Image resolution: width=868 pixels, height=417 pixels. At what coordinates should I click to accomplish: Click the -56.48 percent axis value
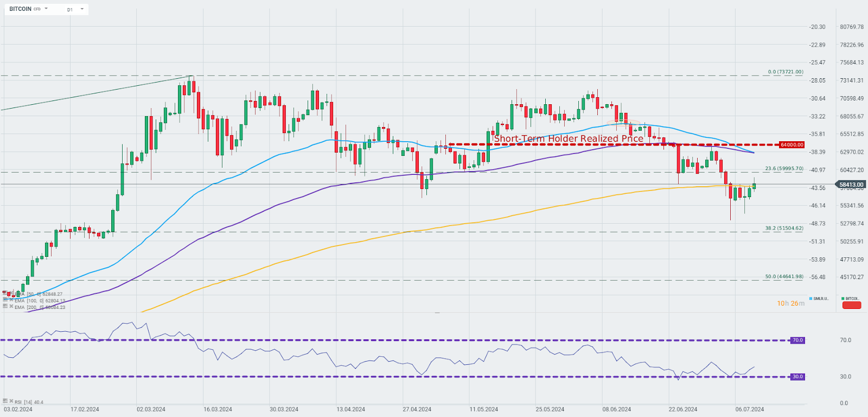click(x=818, y=277)
